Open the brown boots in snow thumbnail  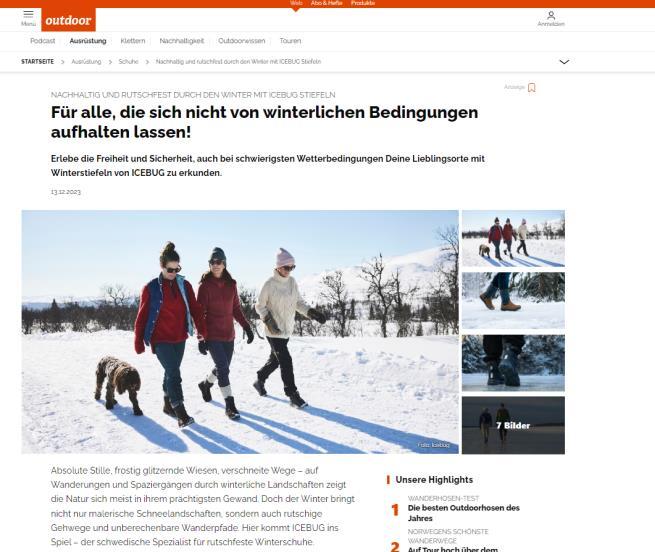[513, 300]
